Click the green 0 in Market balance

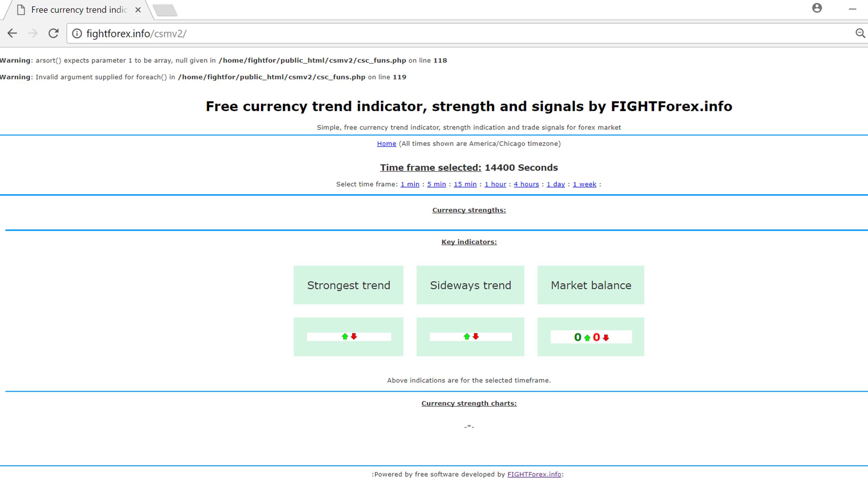578,337
